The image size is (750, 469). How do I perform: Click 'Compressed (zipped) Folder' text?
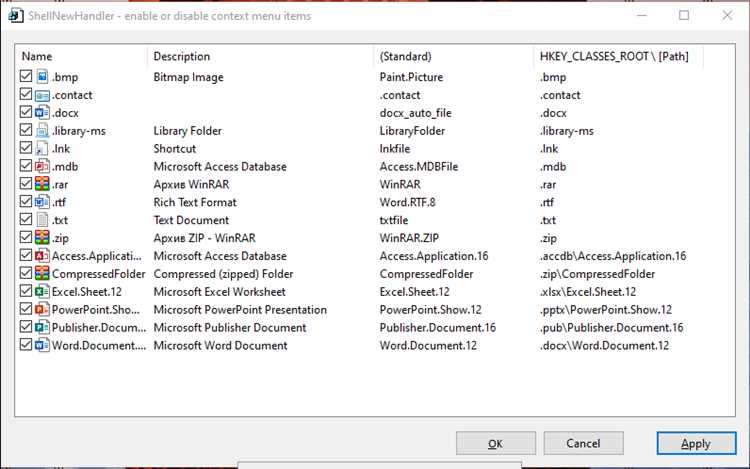[x=223, y=274]
